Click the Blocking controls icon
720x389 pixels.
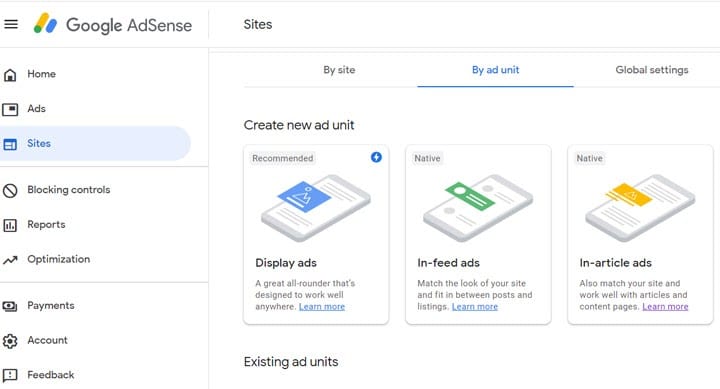click(10, 190)
